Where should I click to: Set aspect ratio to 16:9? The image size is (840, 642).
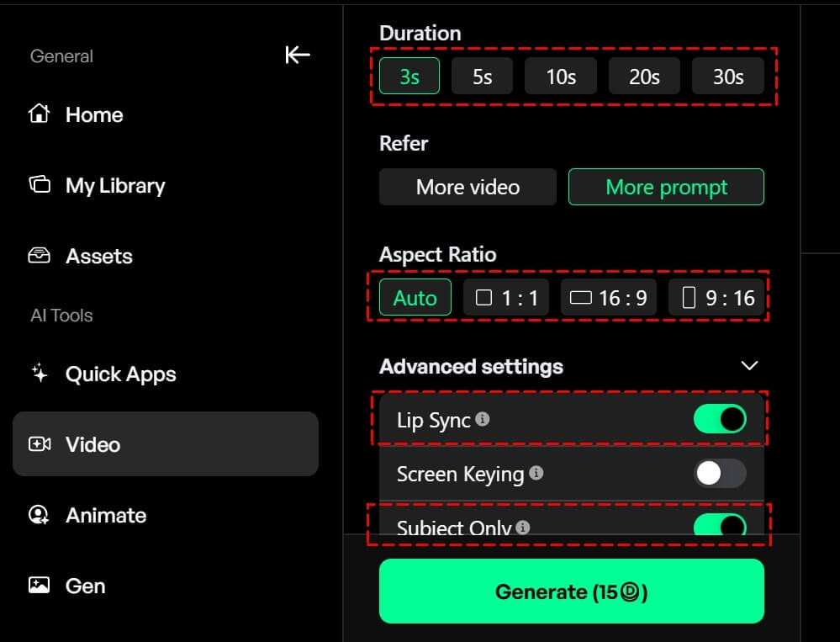pos(609,298)
